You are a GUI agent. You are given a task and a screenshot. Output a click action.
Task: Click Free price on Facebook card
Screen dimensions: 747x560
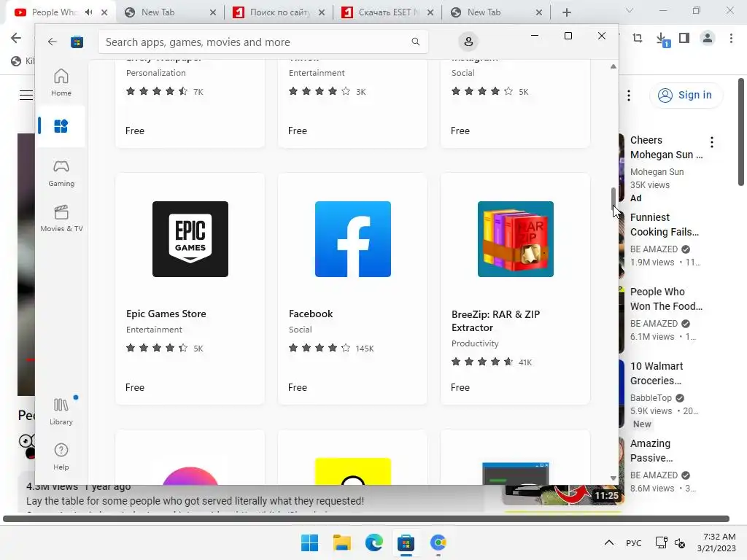[x=298, y=387]
